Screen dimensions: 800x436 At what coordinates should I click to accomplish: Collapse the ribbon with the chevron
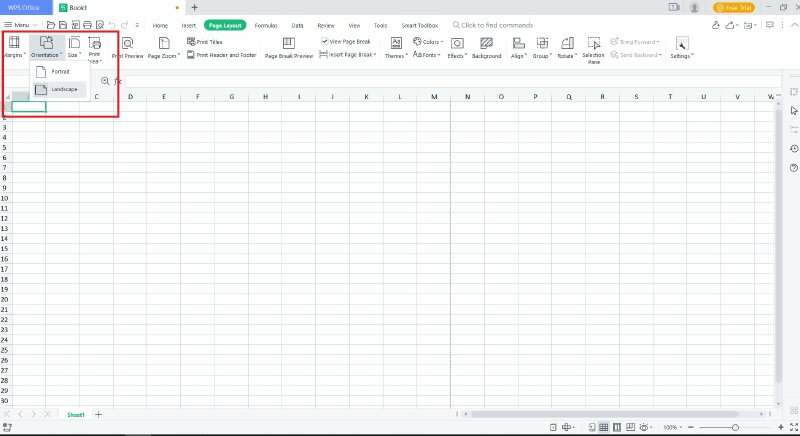(794, 24)
